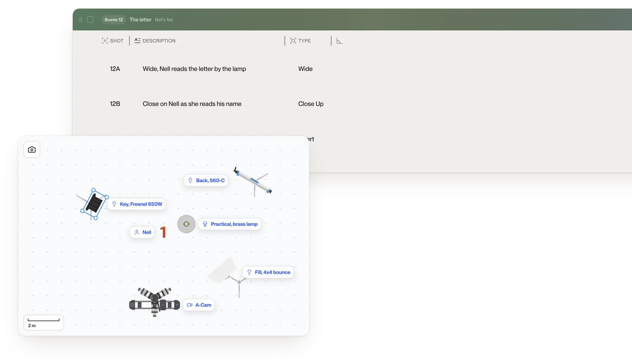Screen dimensions: 632x364
Task: Click the angle column header icon
Action: pyautogui.click(x=340, y=41)
